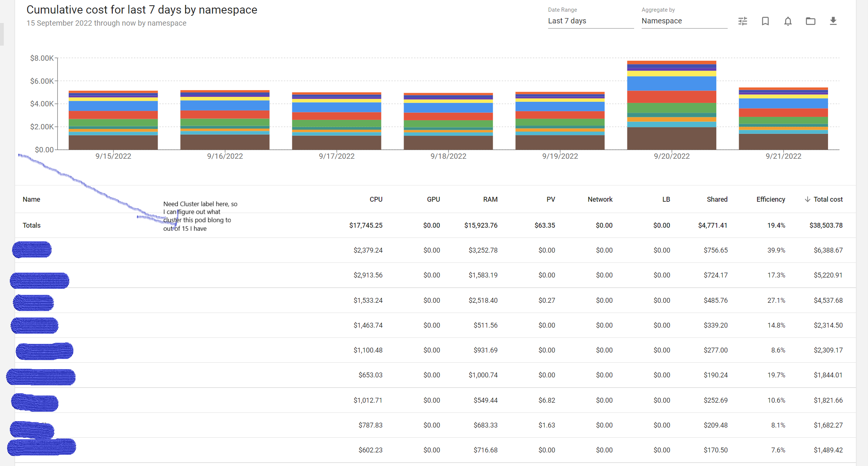Click the Network column header
This screenshot has height=466, width=868.
(x=600, y=199)
